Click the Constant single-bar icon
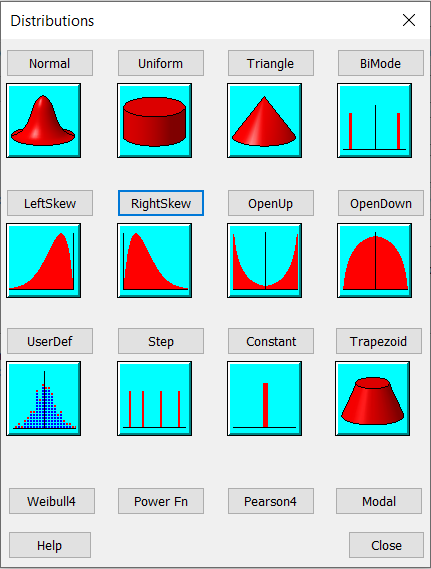 (264, 398)
